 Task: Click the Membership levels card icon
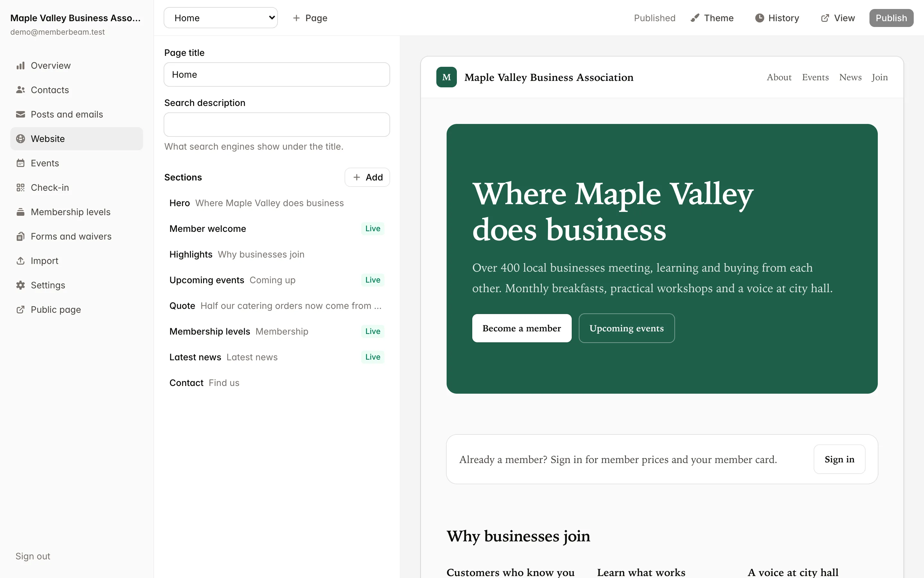(21, 212)
